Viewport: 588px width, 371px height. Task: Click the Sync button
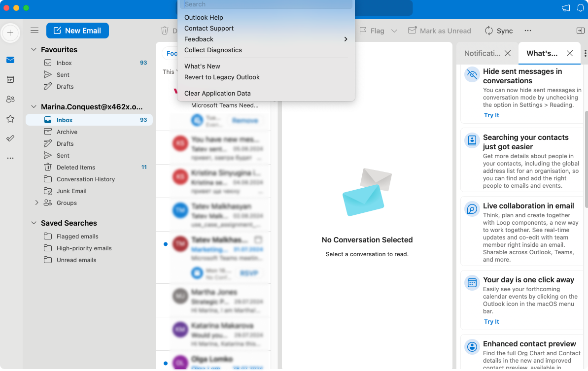click(x=499, y=31)
